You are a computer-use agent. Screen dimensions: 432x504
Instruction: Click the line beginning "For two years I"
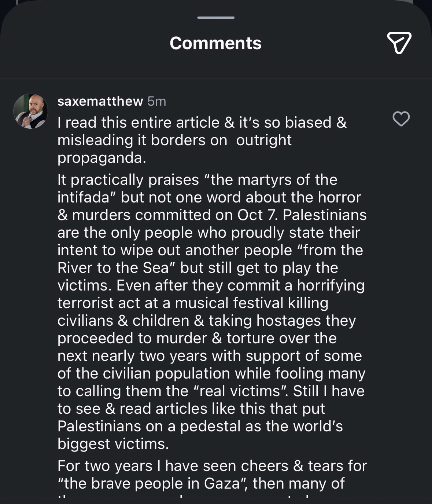click(x=212, y=466)
